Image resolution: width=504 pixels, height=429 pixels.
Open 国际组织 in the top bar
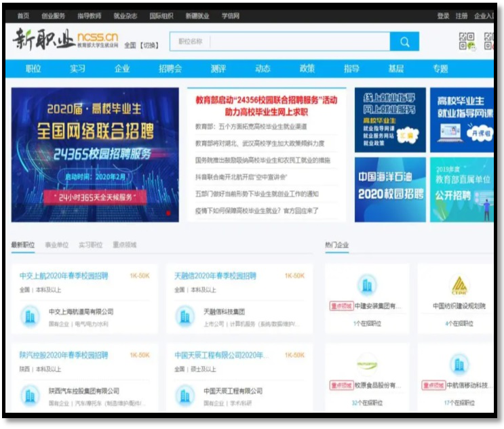161,16
